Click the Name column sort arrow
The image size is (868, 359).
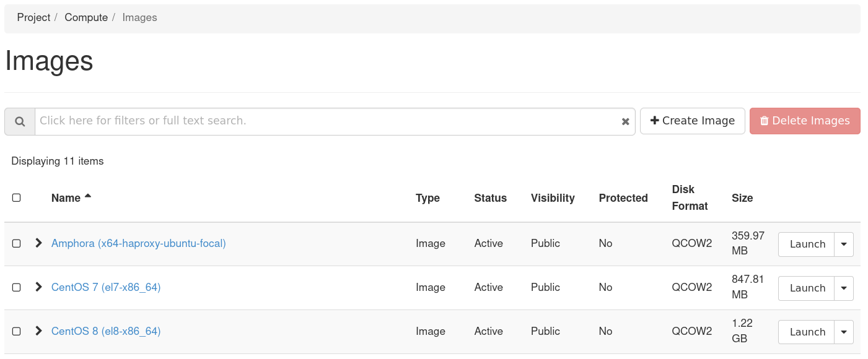[x=88, y=196]
